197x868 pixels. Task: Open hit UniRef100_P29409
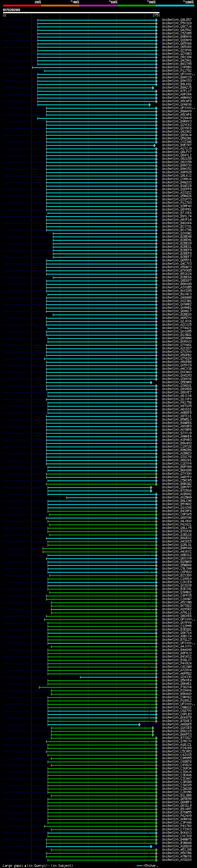pyautogui.click(x=176, y=118)
